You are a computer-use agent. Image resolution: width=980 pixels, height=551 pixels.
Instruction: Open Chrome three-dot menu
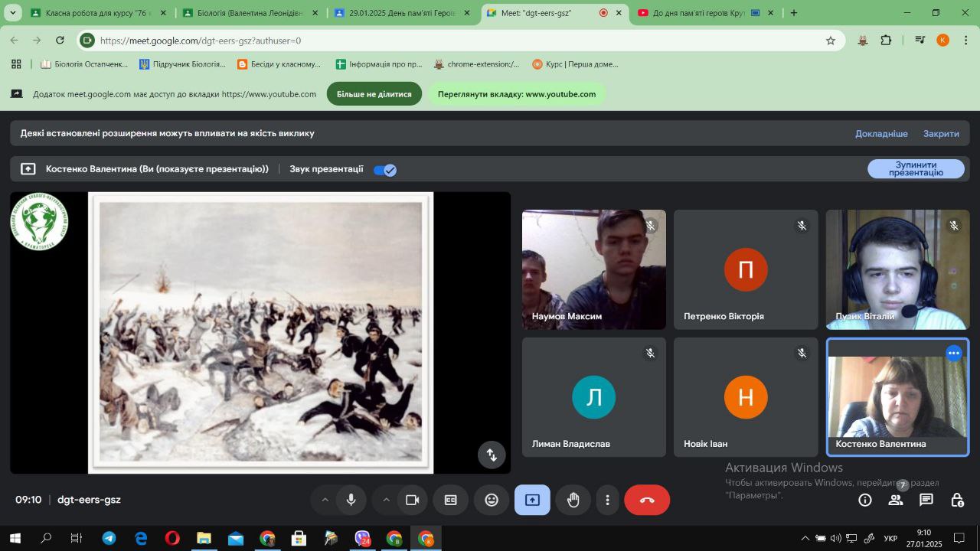[x=966, y=41]
